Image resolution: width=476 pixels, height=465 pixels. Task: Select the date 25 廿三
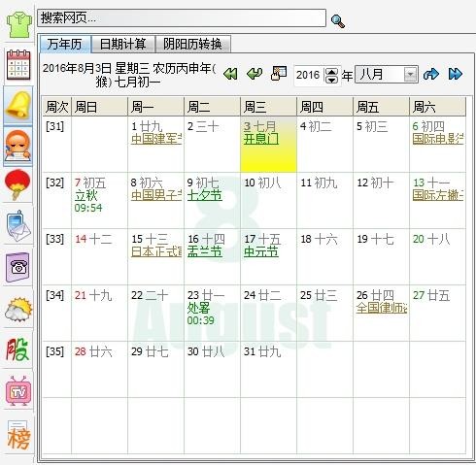324,314
